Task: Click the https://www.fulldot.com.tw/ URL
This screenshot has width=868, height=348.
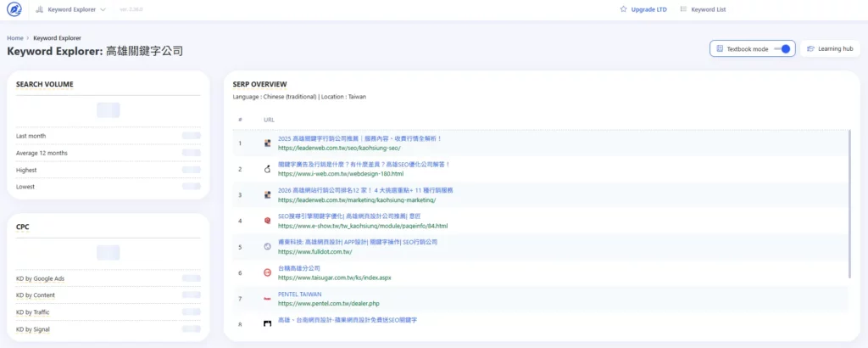Action: tap(315, 251)
